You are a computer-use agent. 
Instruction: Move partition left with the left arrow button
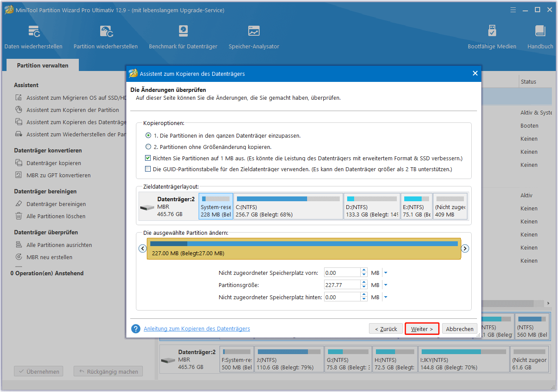pos(142,249)
